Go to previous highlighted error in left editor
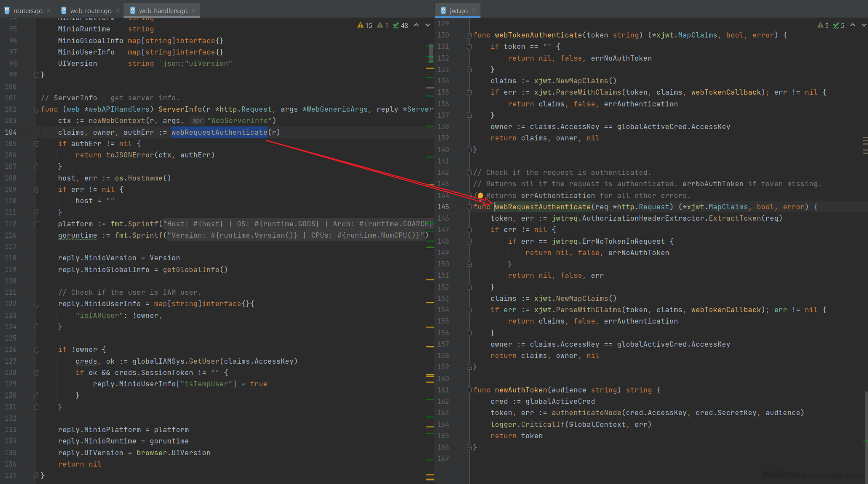868x484 pixels. 416,25
